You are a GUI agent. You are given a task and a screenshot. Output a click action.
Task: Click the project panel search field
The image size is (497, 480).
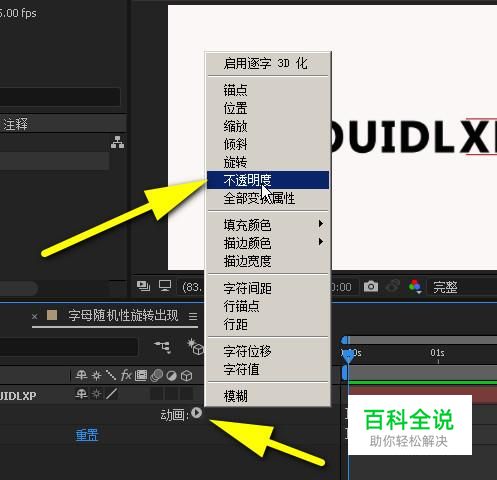[x=60, y=97]
